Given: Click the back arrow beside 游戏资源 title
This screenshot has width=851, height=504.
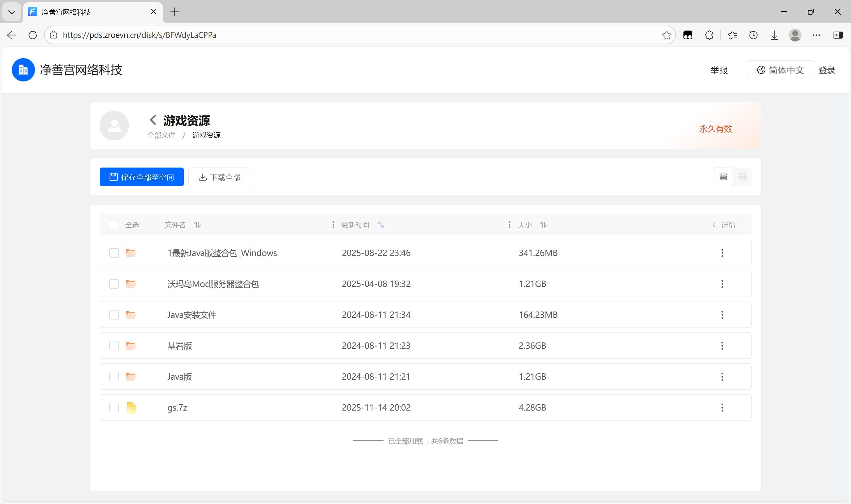Looking at the screenshot, I should pyautogui.click(x=153, y=120).
